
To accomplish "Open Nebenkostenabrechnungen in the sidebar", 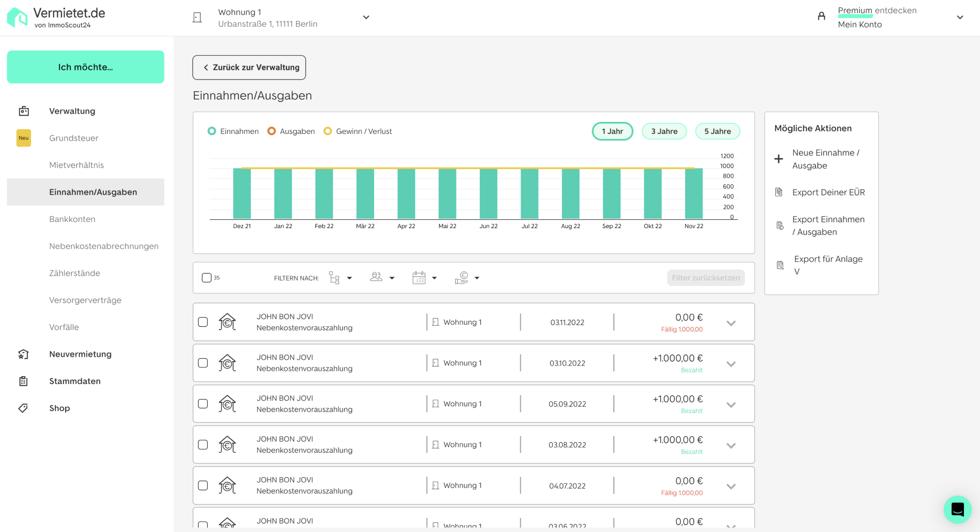I will point(104,246).
